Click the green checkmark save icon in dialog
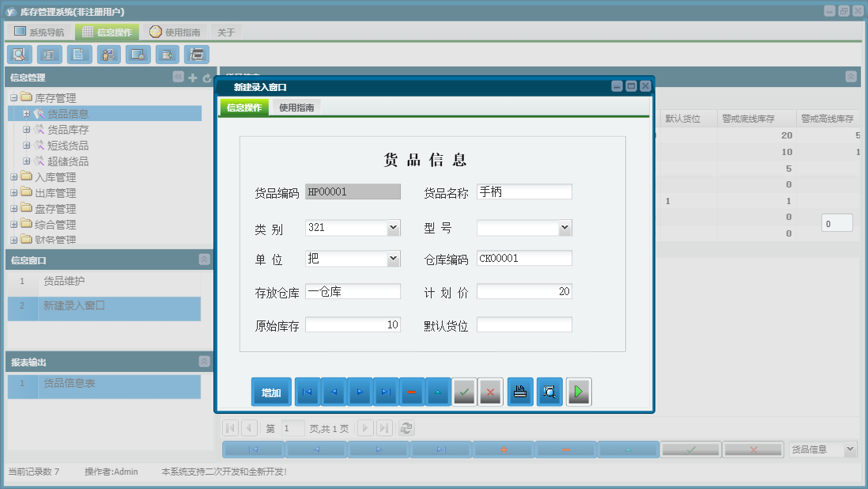 pyautogui.click(x=464, y=392)
